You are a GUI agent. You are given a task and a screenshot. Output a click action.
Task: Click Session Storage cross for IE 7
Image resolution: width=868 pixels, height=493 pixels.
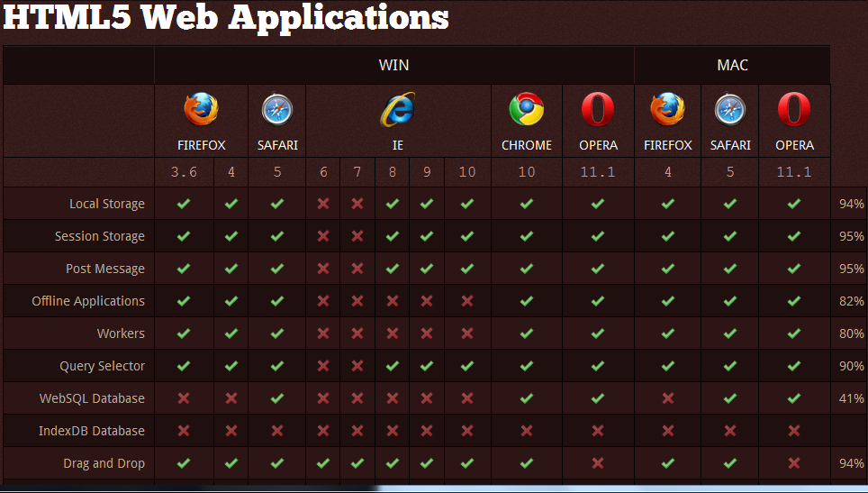point(357,236)
